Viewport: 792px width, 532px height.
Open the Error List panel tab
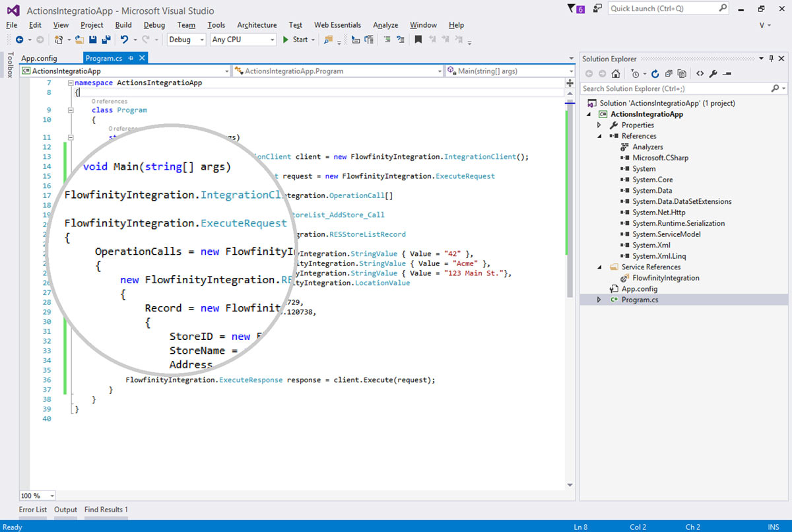pos(33,510)
